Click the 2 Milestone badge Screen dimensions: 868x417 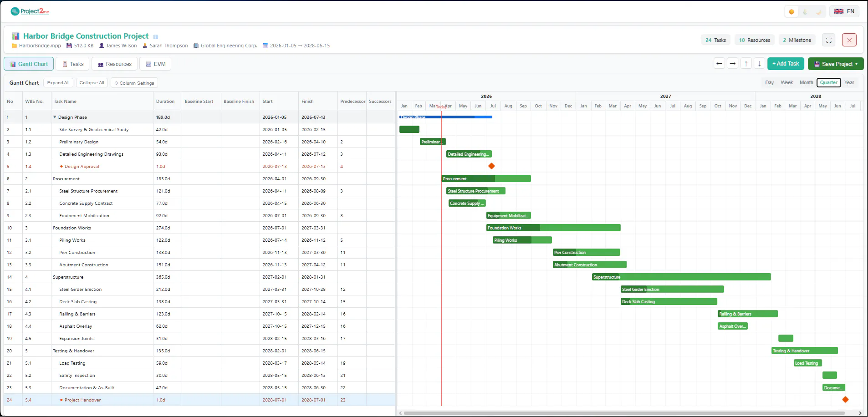click(x=797, y=40)
